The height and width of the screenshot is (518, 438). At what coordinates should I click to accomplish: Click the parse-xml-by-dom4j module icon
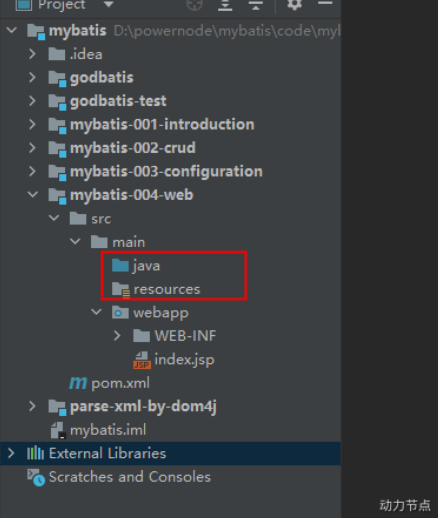[57, 408]
